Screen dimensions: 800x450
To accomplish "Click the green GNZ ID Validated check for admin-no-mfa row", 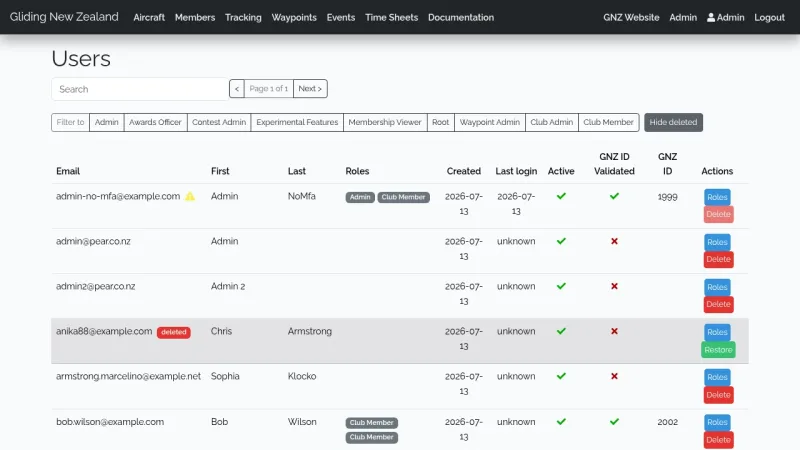I will (614, 196).
